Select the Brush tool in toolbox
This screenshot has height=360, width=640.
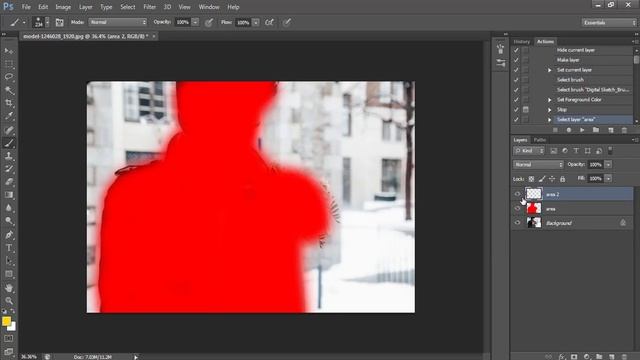point(9,143)
